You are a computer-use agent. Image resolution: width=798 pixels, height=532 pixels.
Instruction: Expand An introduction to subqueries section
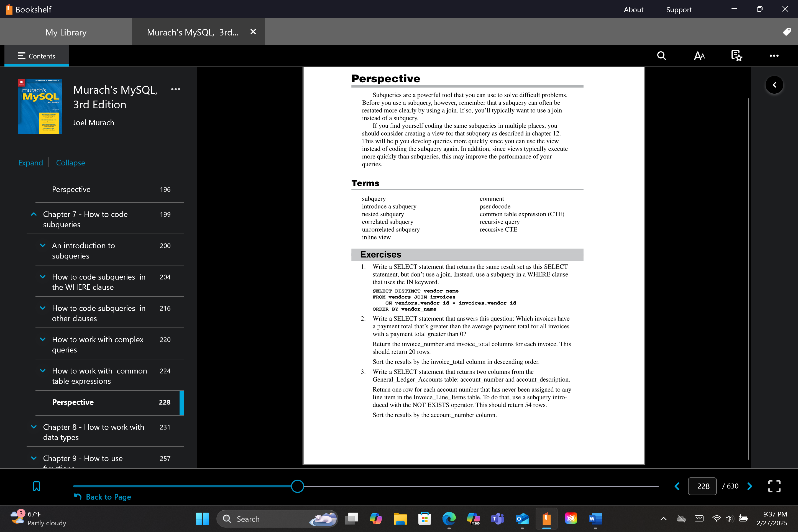[43, 245]
